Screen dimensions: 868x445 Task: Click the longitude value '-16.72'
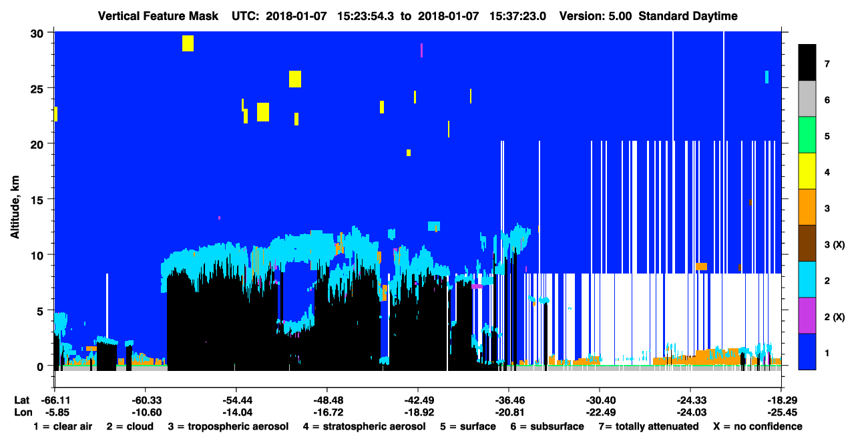tap(327, 412)
